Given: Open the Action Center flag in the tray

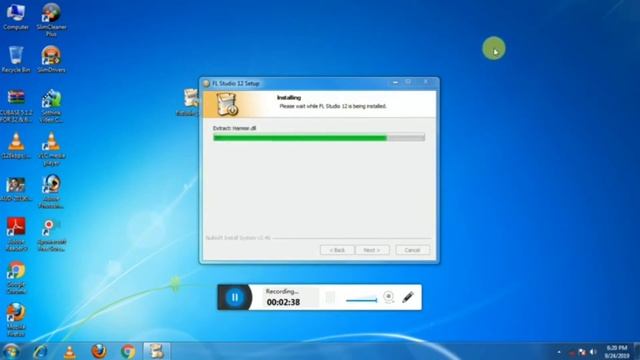Looking at the screenshot, I should tap(582, 352).
